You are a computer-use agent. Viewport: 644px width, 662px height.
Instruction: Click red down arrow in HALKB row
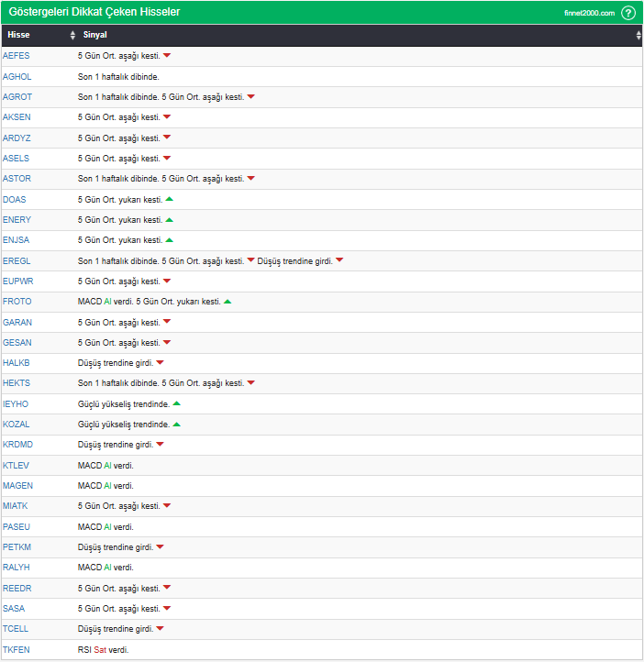160,362
